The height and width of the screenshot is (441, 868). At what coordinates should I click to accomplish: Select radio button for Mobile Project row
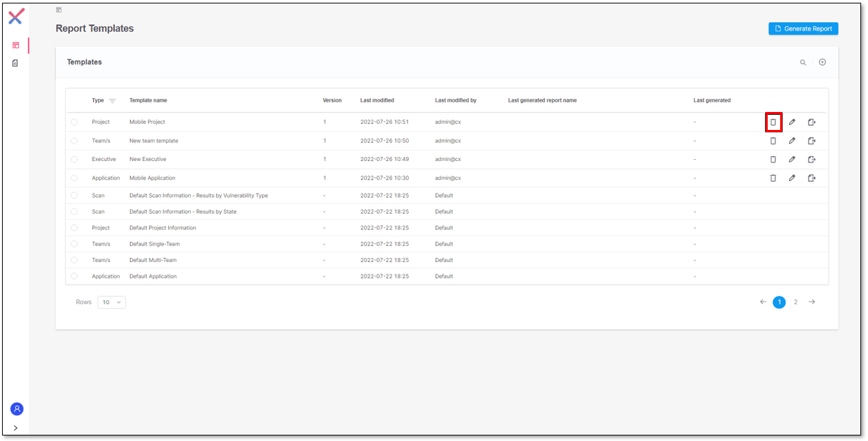pos(74,122)
